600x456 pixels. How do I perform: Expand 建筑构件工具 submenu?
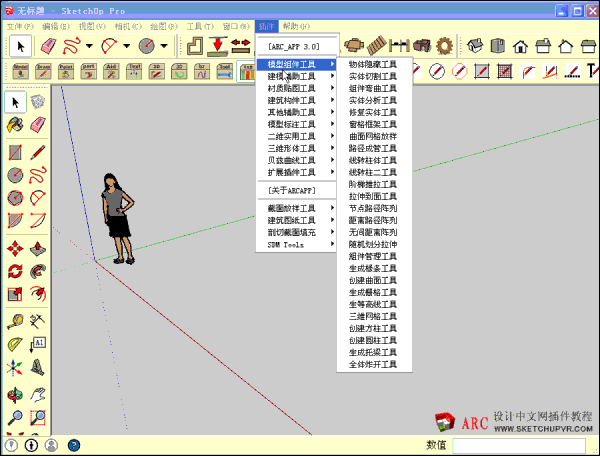(296, 100)
